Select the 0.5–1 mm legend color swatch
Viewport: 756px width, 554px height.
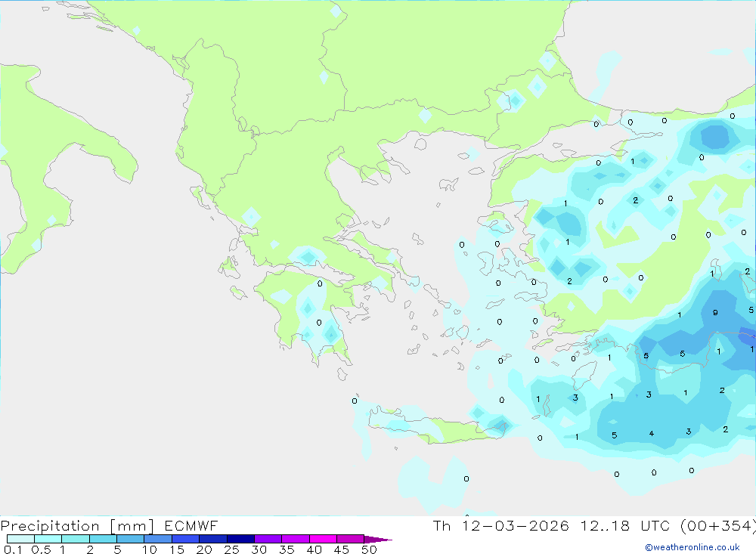[48, 539]
